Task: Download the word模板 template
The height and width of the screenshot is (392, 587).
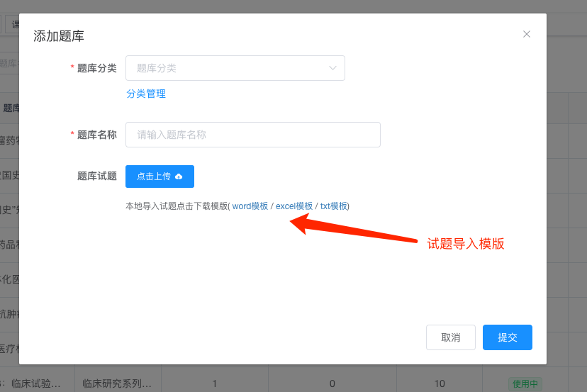Action: point(250,206)
